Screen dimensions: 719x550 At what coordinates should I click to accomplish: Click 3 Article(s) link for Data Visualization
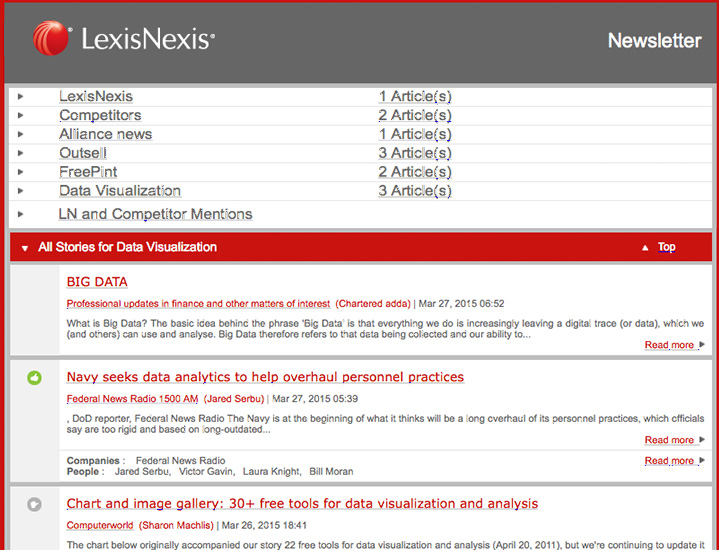(x=415, y=190)
